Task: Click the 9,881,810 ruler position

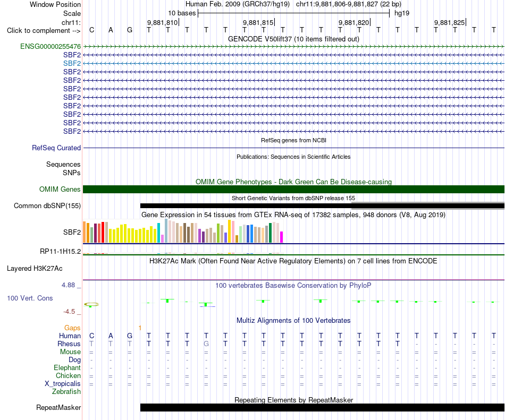Action: pyautogui.click(x=162, y=22)
